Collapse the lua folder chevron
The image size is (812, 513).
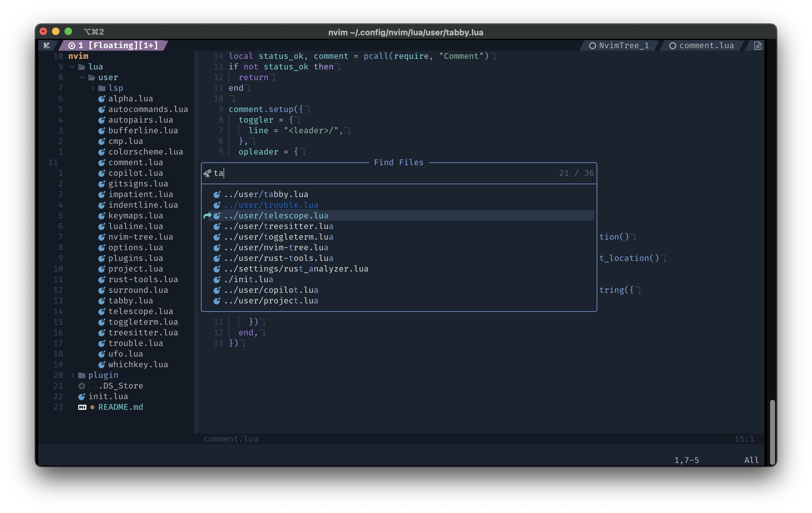tap(72, 67)
